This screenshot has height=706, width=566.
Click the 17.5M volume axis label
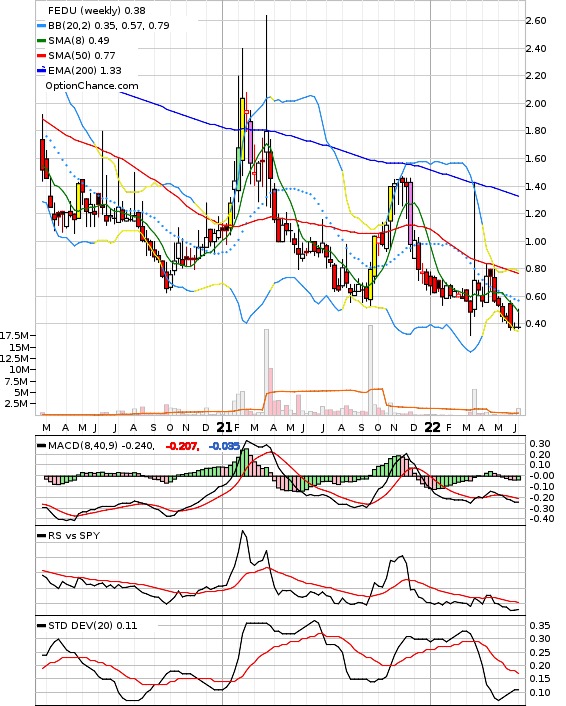pyautogui.click(x=15, y=335)
